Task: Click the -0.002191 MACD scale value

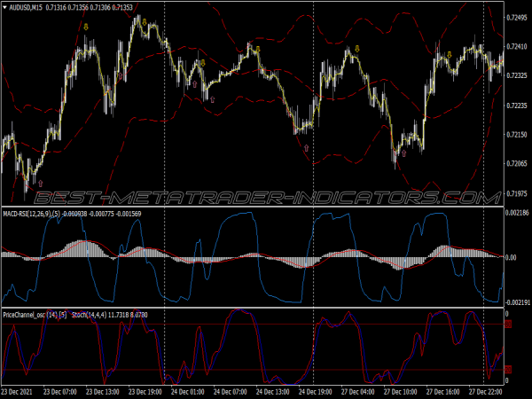Action: coord(517,302)
